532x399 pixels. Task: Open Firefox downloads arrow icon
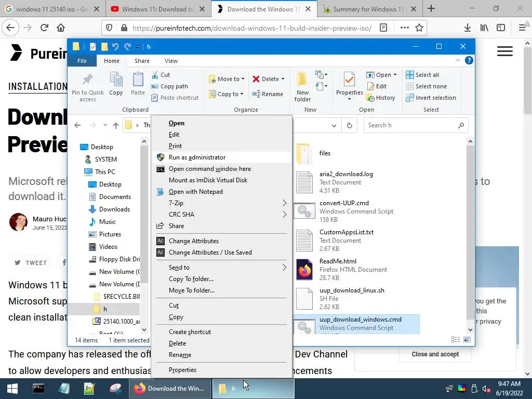coord(468,28)
